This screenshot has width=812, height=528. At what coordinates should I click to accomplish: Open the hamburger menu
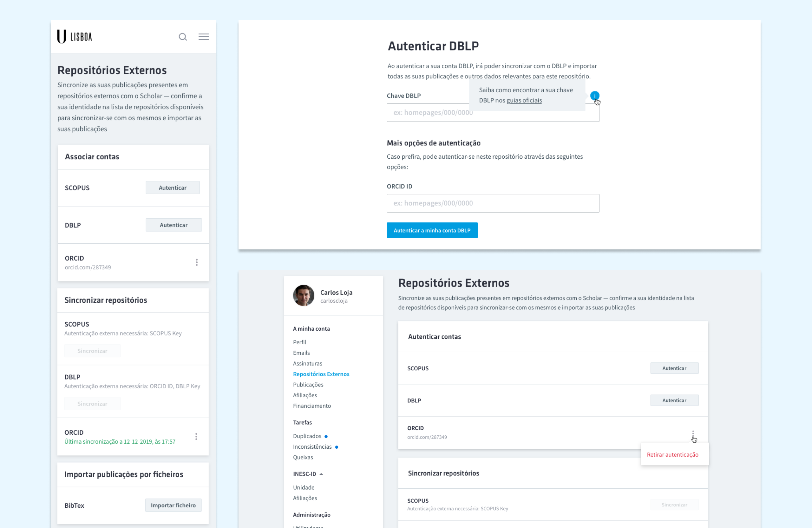click(204, 36)
